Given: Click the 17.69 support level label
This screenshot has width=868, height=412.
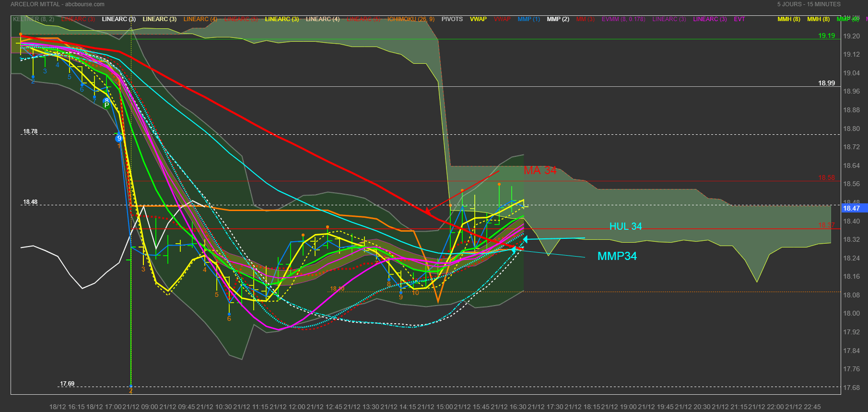Looking at the screenshot, I should pos(67,384).
